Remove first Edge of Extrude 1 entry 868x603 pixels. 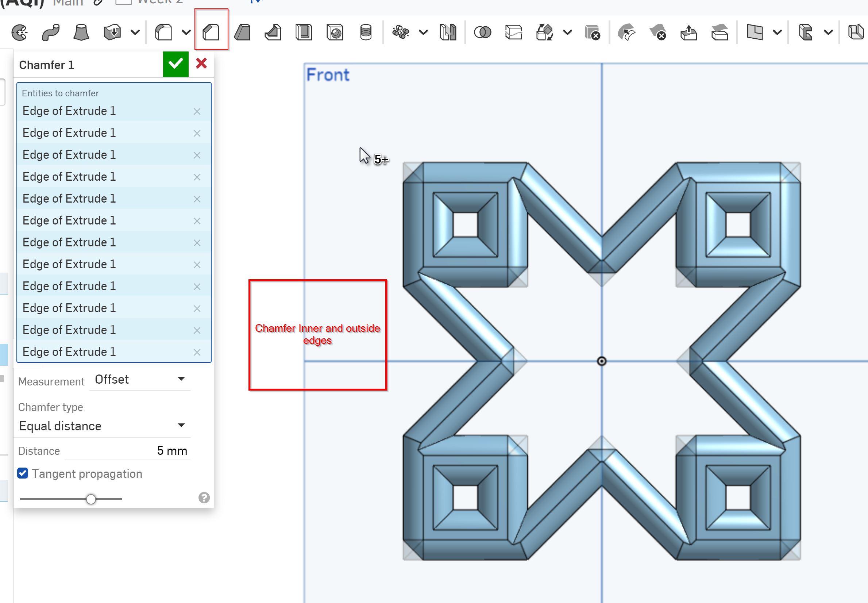tap(197, 111)
